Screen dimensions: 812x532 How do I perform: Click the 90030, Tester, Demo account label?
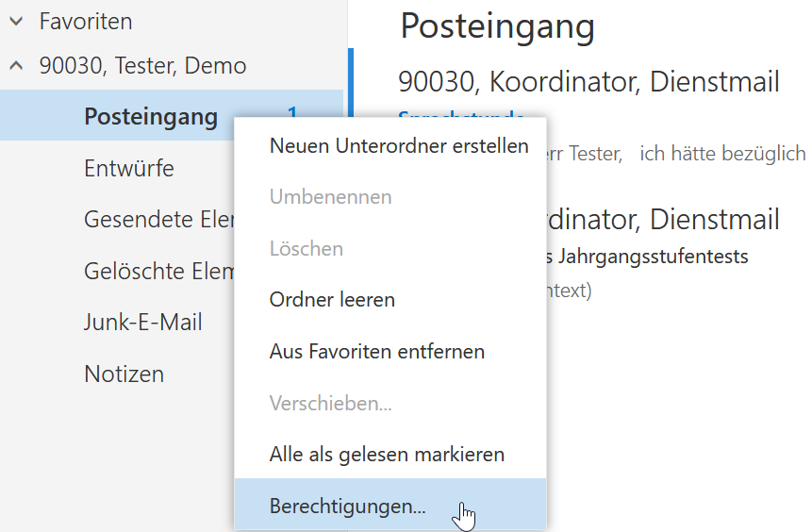(x=143, y=66)
